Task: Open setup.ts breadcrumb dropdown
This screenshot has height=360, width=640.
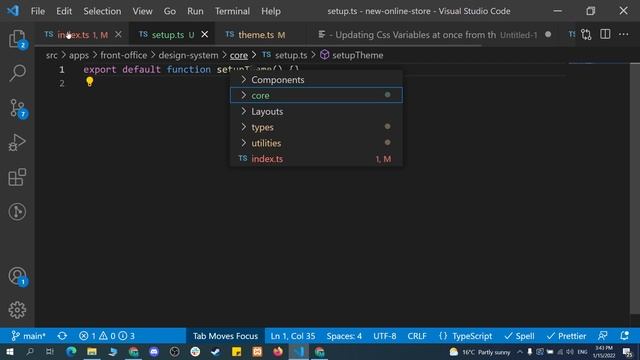Action: click(285, 55)
